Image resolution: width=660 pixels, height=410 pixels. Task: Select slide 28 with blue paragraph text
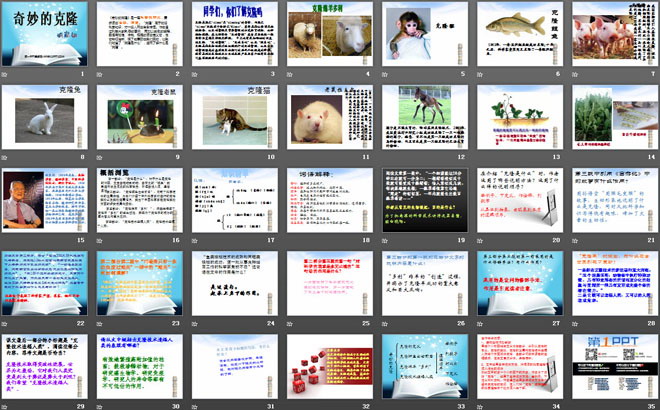pos(615,284)
